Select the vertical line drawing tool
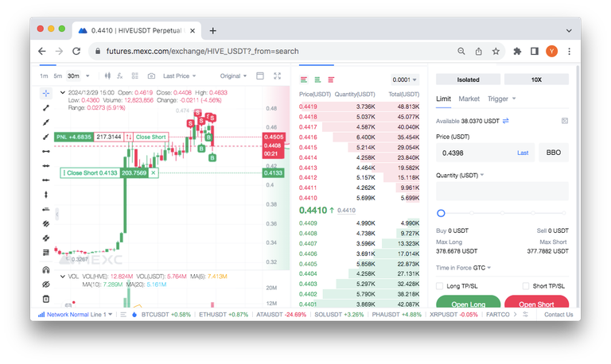Image resolution: width=611 pixels, height=364 pixels. 46,194
